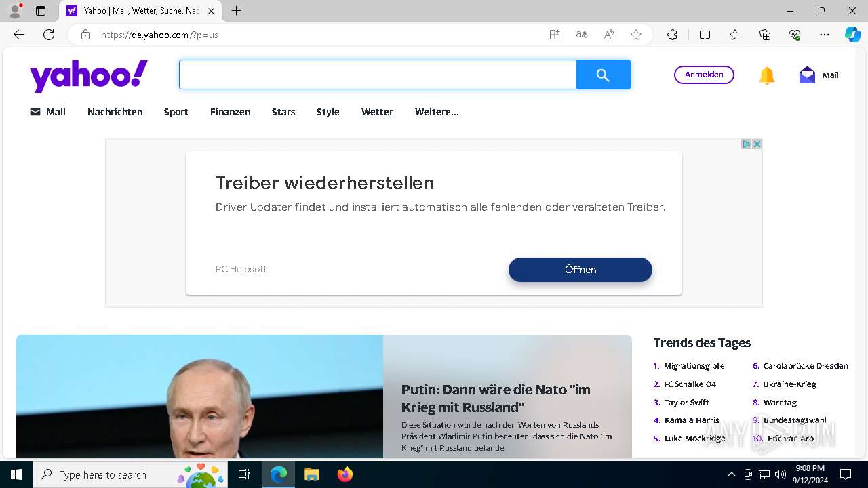Refresh the page
Viewport: 868px width, 488px height.
(49, 35)
